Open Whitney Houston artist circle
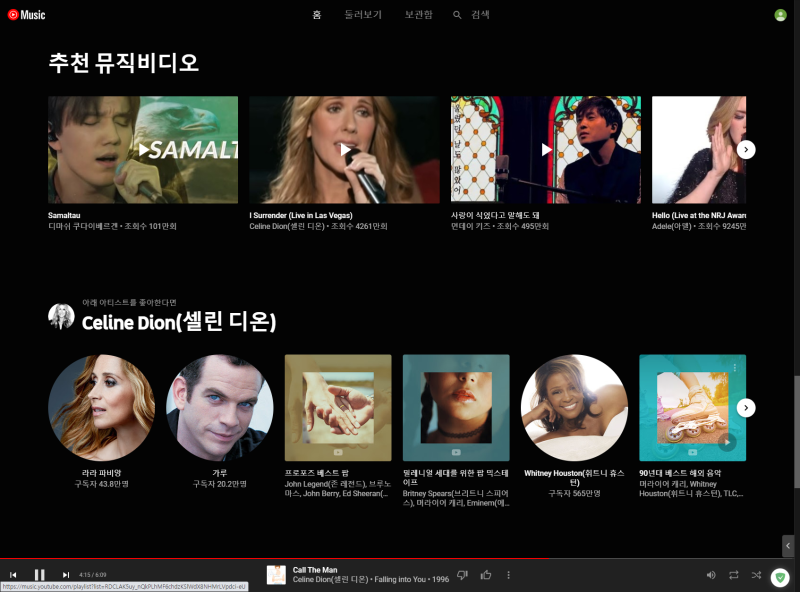 click(574, 408)
